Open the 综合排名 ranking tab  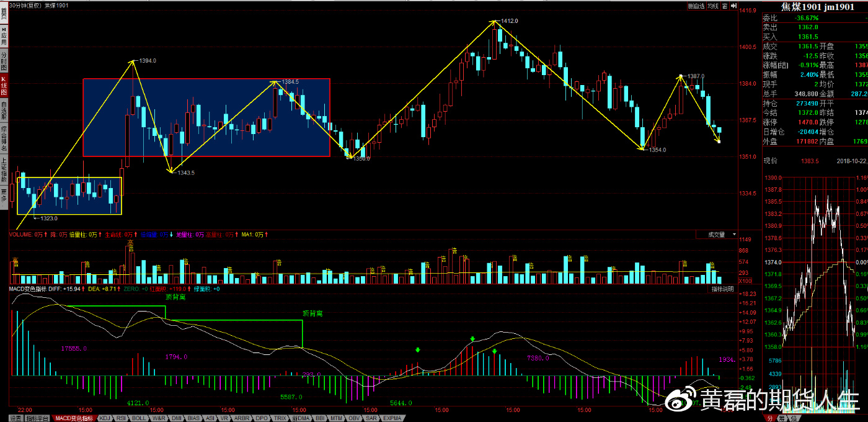coord(4,140)
